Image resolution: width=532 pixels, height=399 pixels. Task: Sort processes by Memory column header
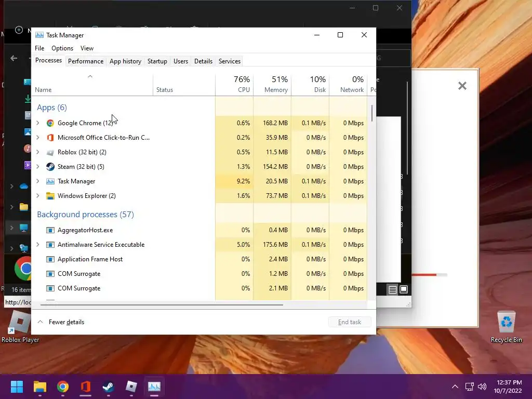(272, 84)
